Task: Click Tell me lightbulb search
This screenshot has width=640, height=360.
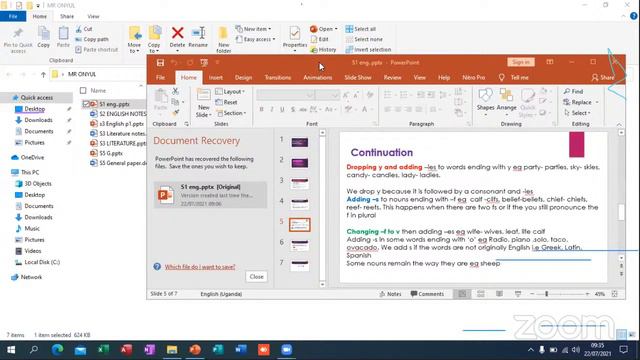Action: (513, 78)
